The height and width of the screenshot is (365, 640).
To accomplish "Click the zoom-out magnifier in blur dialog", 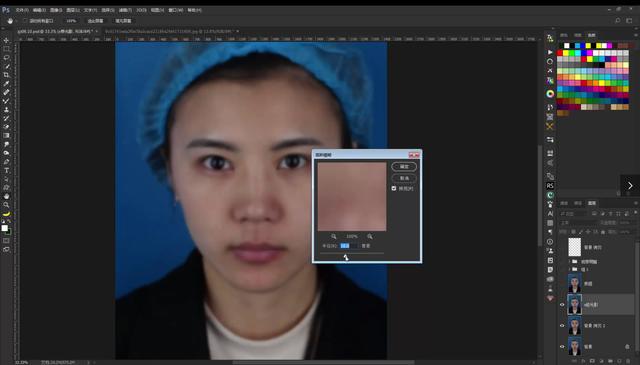I will [x=333, y=236].
